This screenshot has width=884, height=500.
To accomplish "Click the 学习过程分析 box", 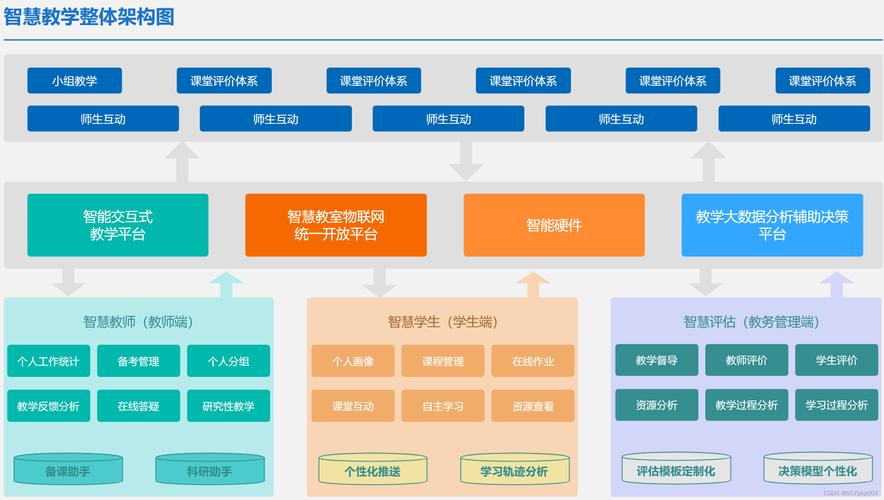I will coord(837,405).
